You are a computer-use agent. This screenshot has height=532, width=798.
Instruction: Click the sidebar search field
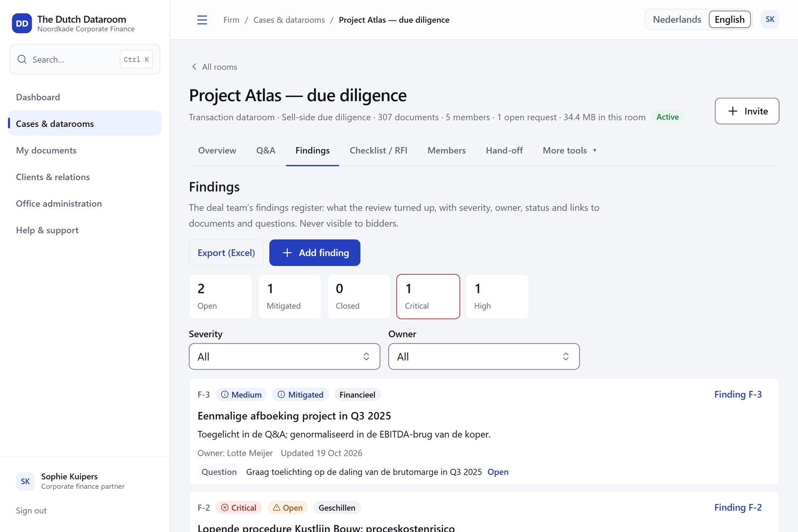(85, 59)
